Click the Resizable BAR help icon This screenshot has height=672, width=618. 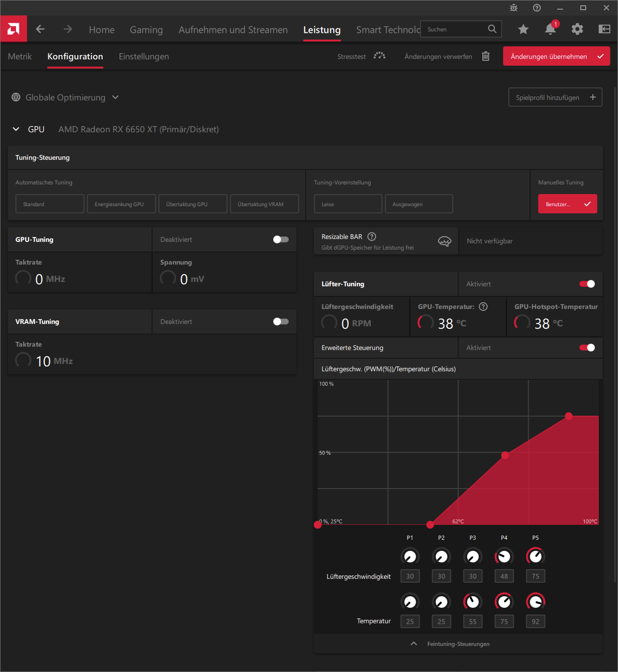(372, 237)
